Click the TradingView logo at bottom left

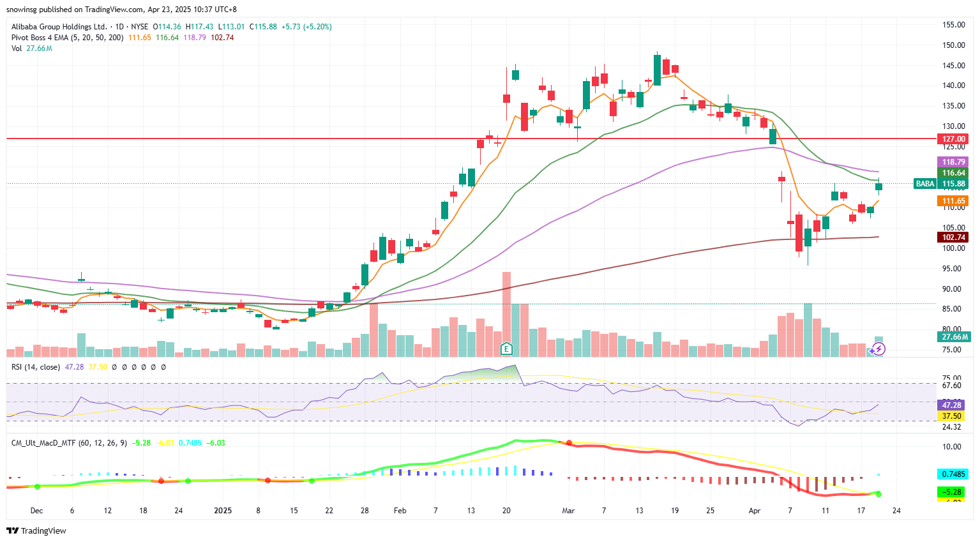tap(36, 531)
